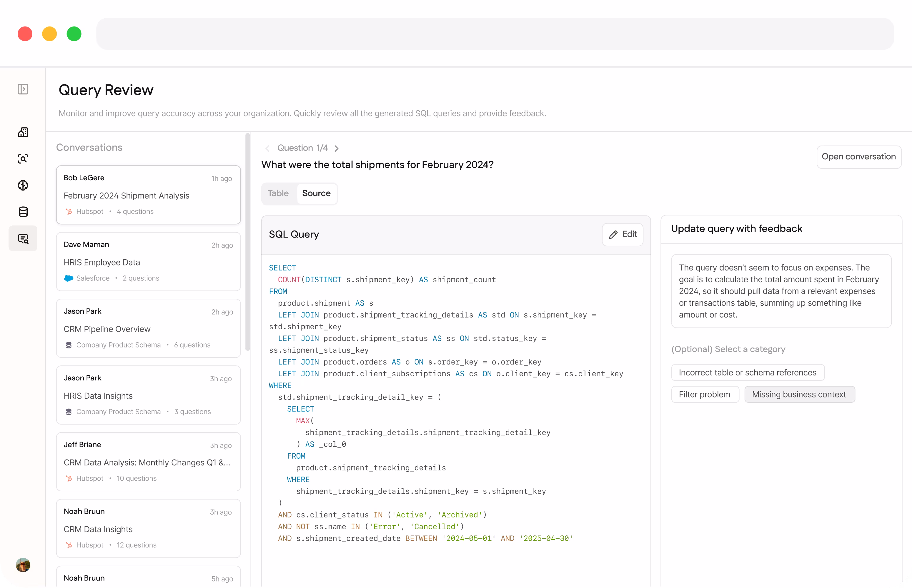Click the COUNT(DISTINCT s.shipment_key) line in the query
Screen dimensions: 912x588
387,280
